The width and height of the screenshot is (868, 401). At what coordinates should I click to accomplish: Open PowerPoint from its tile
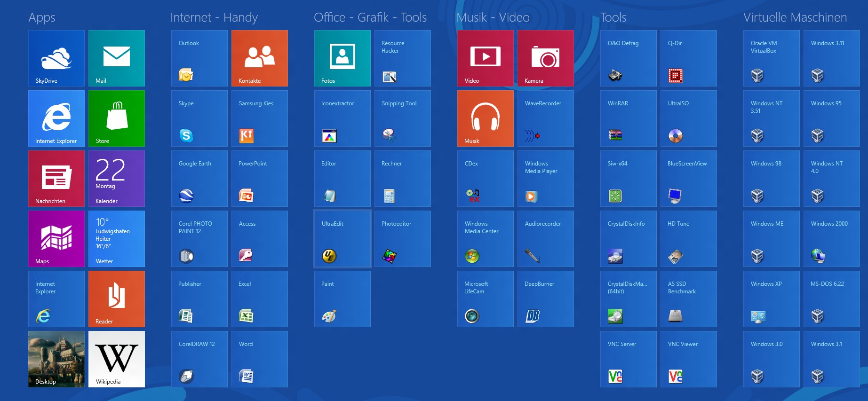[260, 179]
